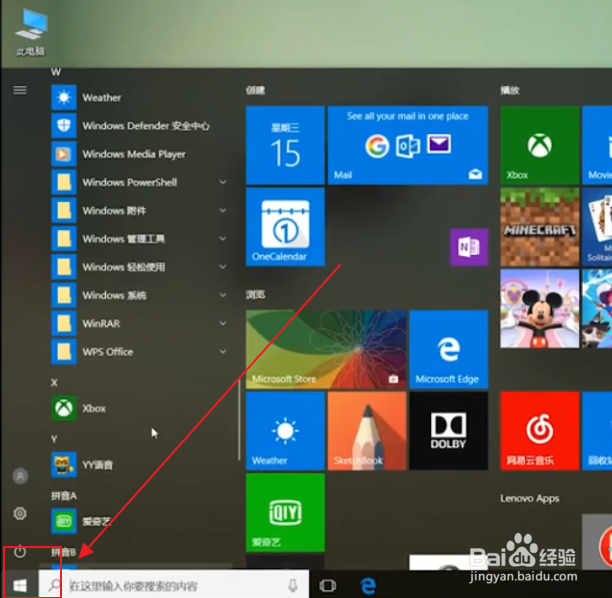The height and width of the screenshot is (598, 612).
Task: Expand the WPS Office folder chevron
Action: (223, 352)
